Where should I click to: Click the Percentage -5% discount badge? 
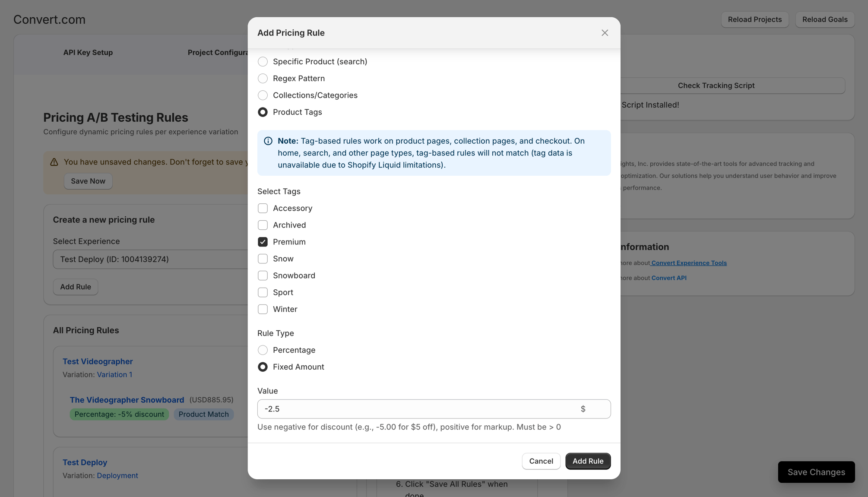click(119, 414)
